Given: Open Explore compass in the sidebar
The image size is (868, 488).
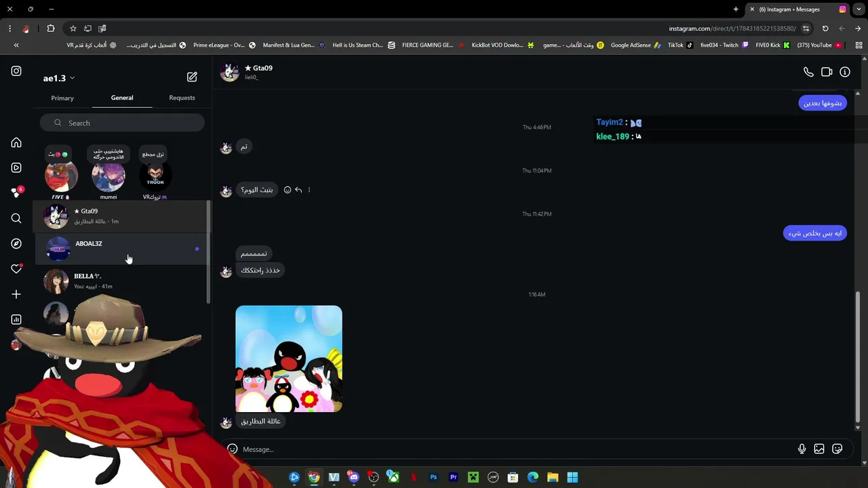Looking at the screenshot, I should (16, 243).
